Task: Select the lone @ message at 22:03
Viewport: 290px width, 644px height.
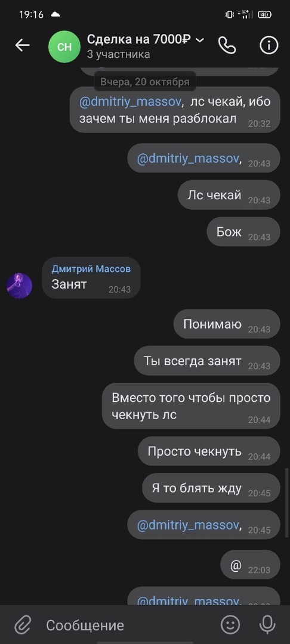Action: [251, 564]
